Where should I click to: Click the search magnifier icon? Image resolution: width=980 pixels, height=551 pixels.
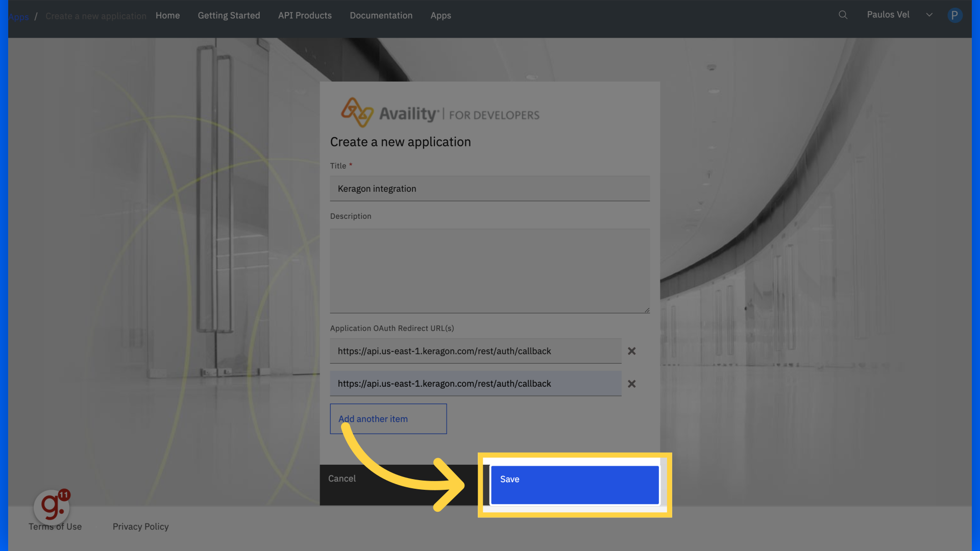coord(843,15)
